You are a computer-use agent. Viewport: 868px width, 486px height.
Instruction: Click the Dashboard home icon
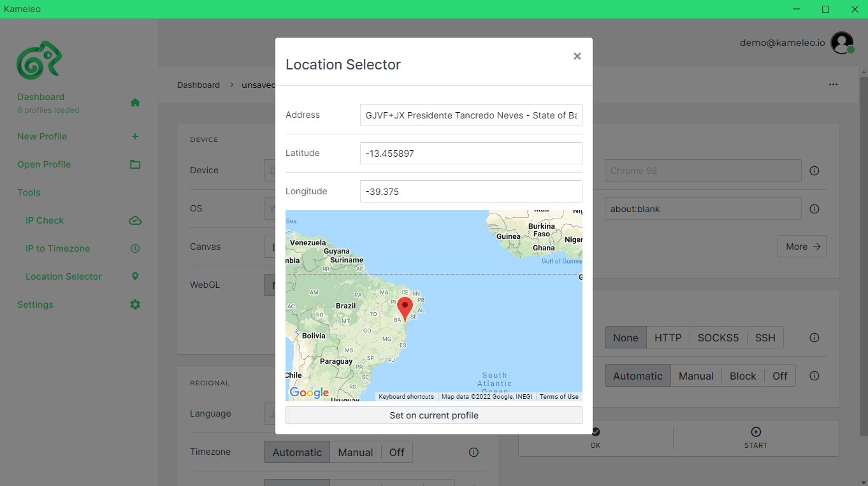[135, 103]
